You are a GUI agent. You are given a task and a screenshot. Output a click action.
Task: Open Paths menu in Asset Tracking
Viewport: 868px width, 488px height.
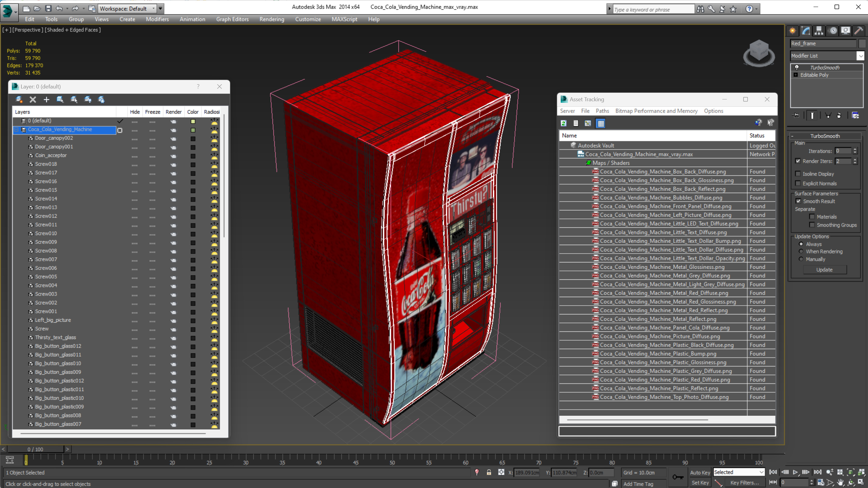click(x=602, y=111)
